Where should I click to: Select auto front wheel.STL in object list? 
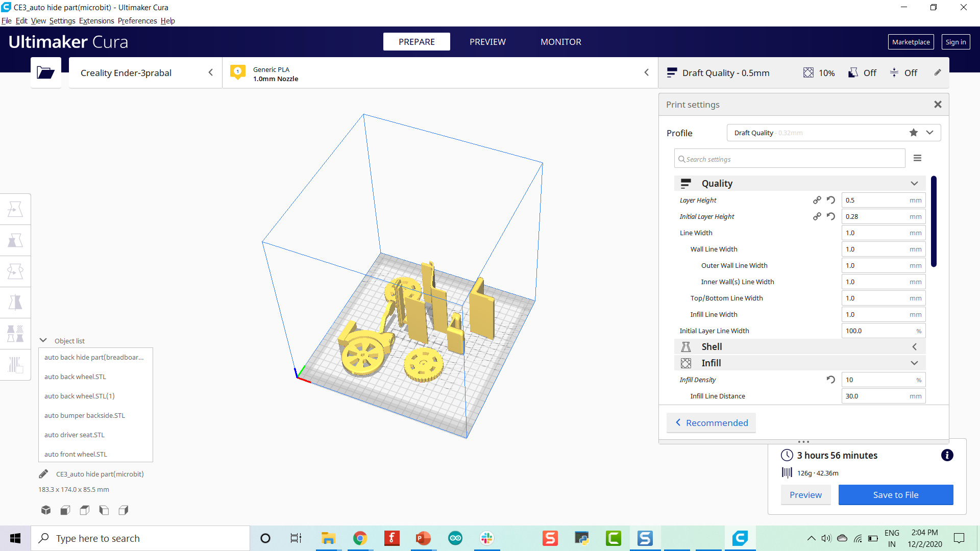(x=76, y=454)
